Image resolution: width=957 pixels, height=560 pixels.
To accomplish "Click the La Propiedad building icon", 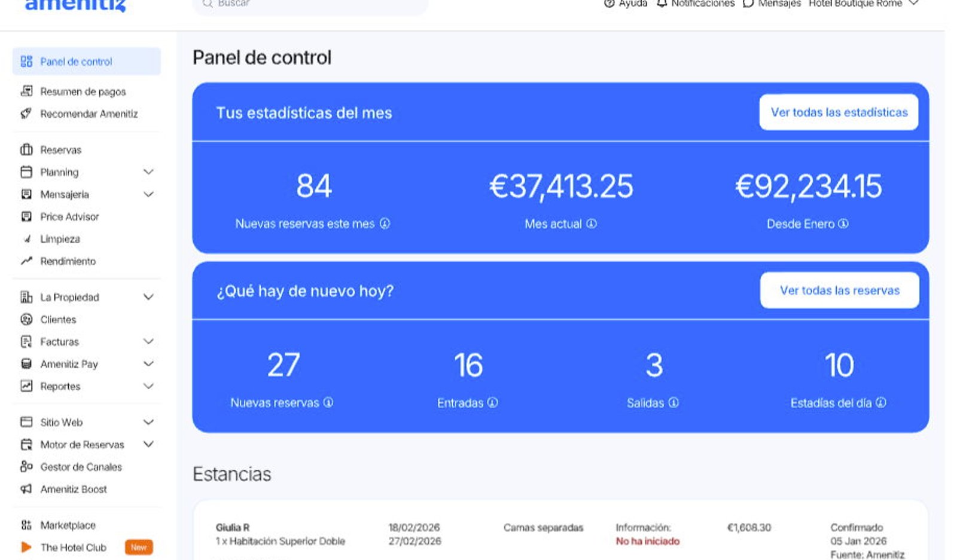I will (x=26, y=297).
